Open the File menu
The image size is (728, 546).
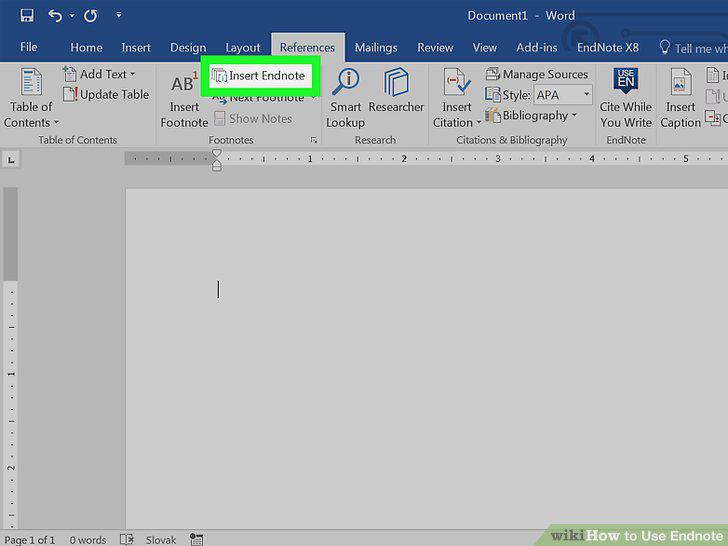coord(28,47)
